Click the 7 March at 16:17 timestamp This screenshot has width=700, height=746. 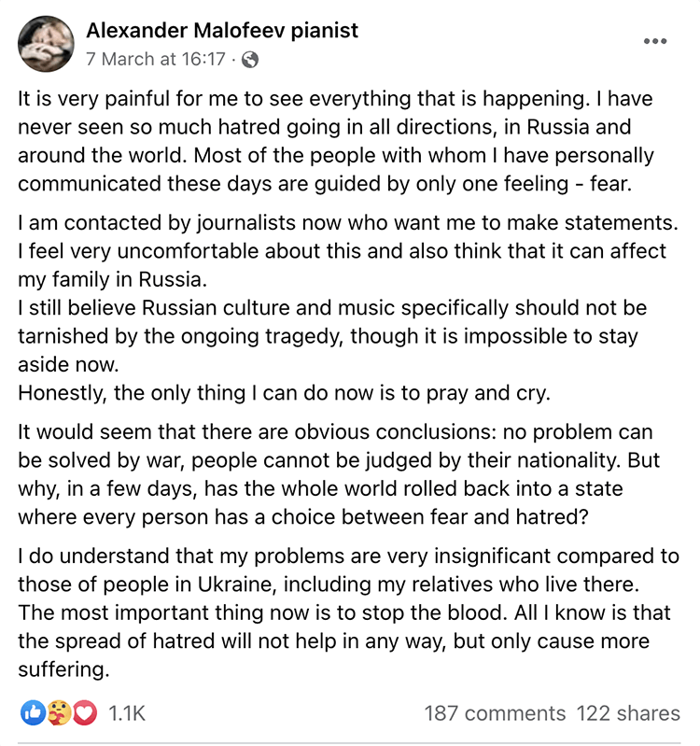tap(155, 60)
